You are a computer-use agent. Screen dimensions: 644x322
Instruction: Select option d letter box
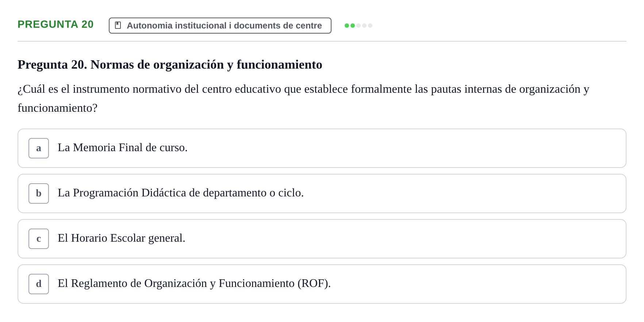tap(39, 284)
